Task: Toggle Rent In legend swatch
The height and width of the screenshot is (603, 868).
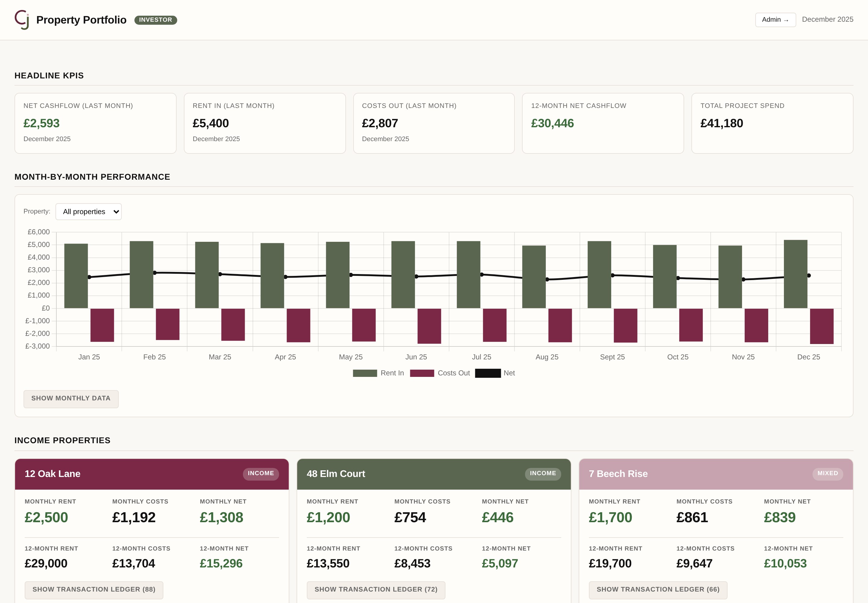Action: point(365,373)
